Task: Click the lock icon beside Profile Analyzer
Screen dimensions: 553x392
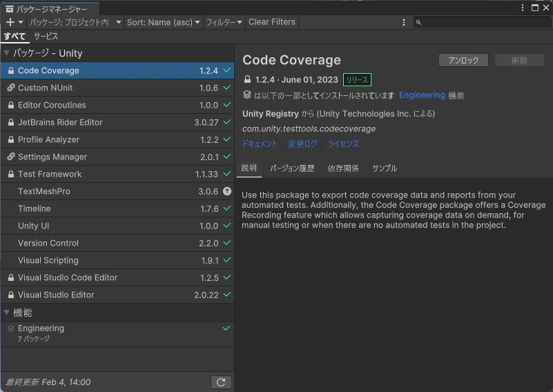Action: tap(11, 139)
